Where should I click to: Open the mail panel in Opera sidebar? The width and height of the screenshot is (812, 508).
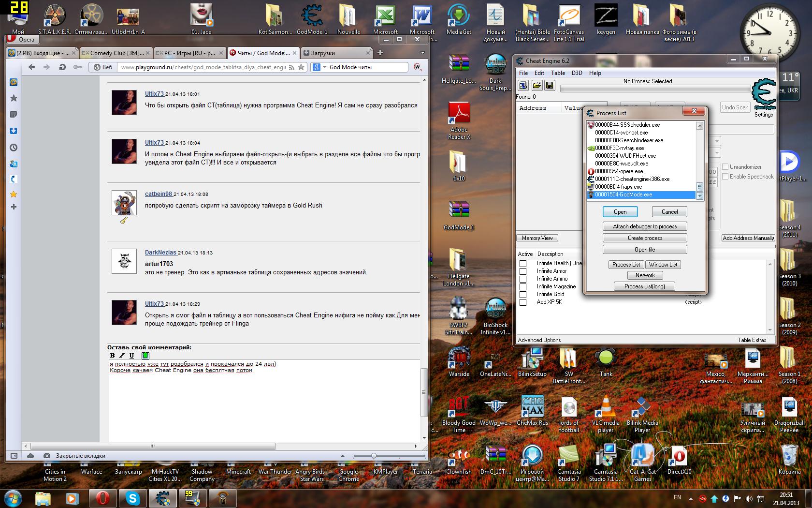point(14,82)
